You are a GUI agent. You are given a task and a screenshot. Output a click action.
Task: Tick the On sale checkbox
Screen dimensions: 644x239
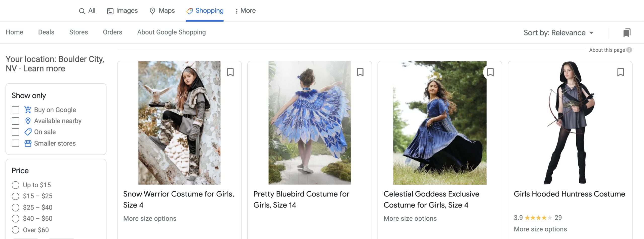point(16,132)
